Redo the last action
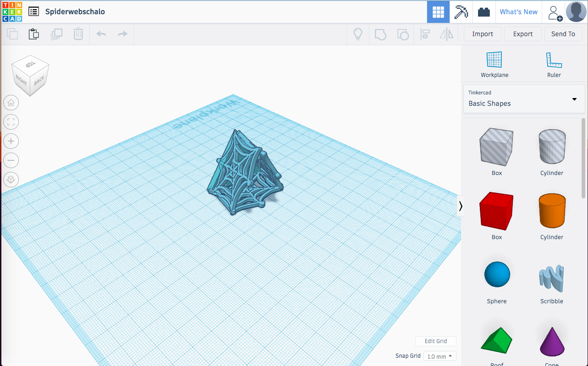This screenshot has width=588, height=366. [122, 34]
